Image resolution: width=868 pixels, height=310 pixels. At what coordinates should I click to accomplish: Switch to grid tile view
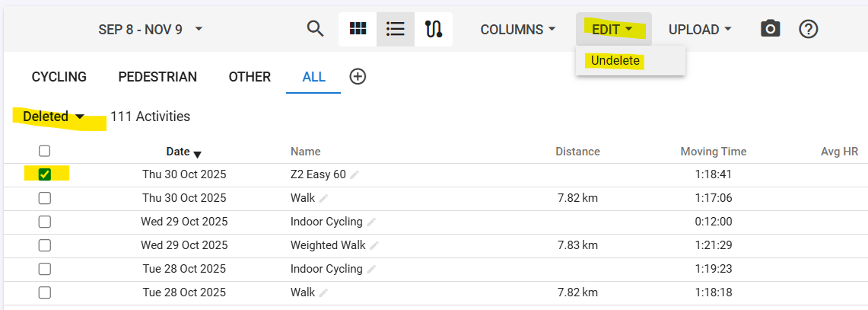pos(358,29)
